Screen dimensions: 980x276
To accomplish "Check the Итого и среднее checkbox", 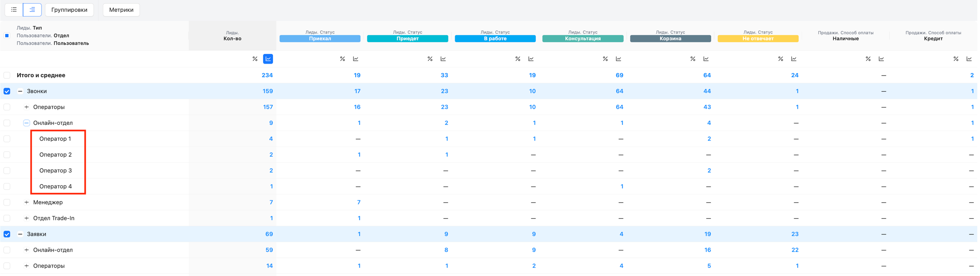I will 7,76.
